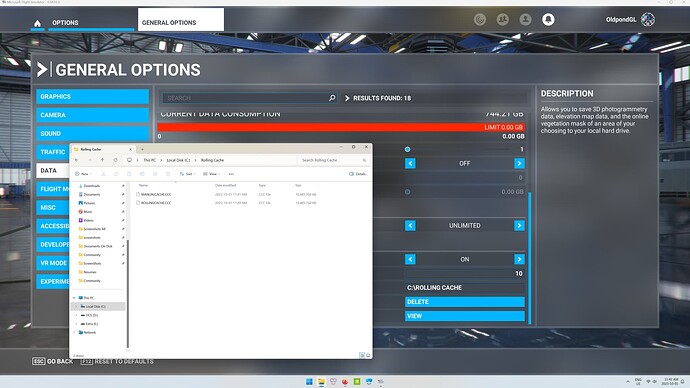
Task: Click the delete trash icon in Explorer toolbar
Action: pos(168,174)
